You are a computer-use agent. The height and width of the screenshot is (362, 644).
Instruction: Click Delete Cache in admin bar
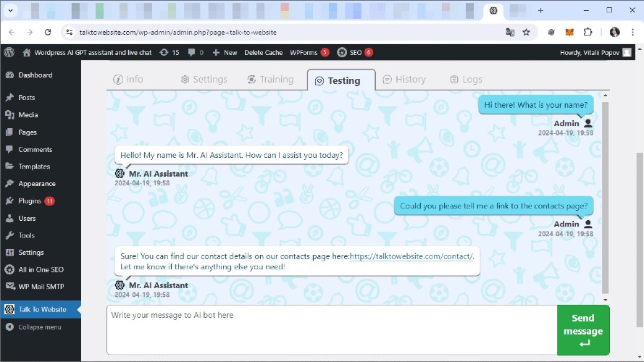(263, 53)
